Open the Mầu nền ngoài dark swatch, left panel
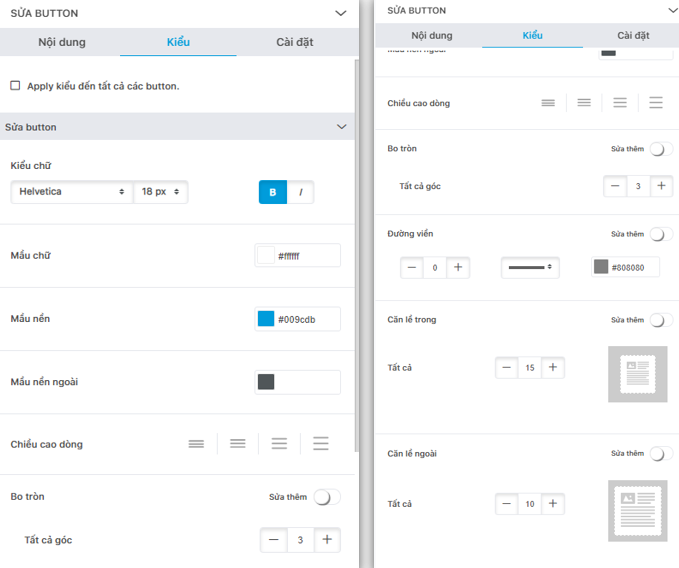Viewport: 679px width, 568px height. point(266,382)
